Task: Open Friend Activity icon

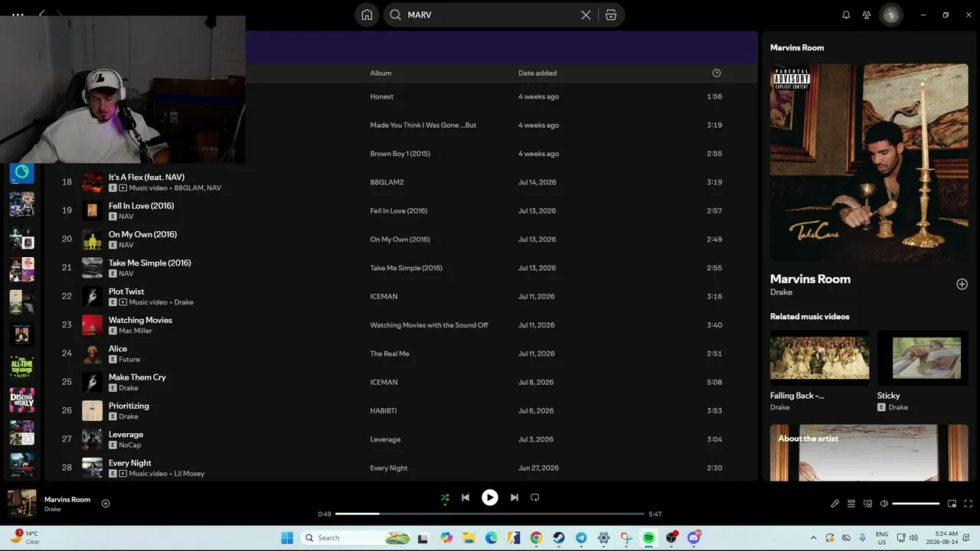Action: click(x=867, y=15)
